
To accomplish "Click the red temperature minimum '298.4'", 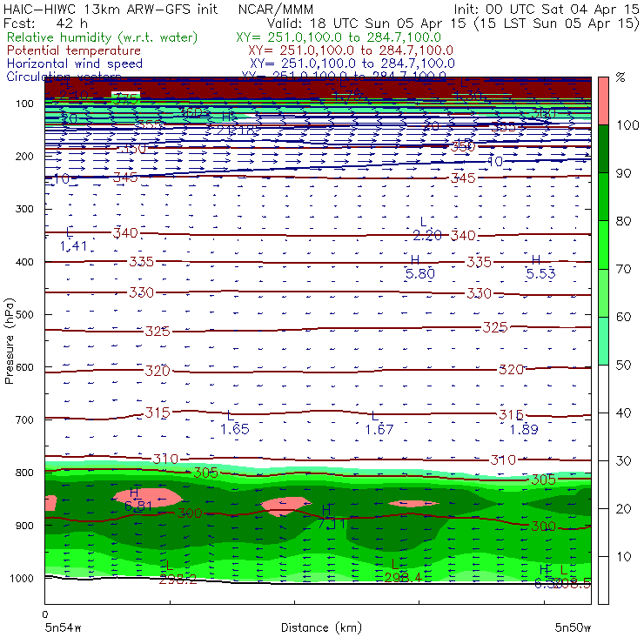I will click(403, 578).
